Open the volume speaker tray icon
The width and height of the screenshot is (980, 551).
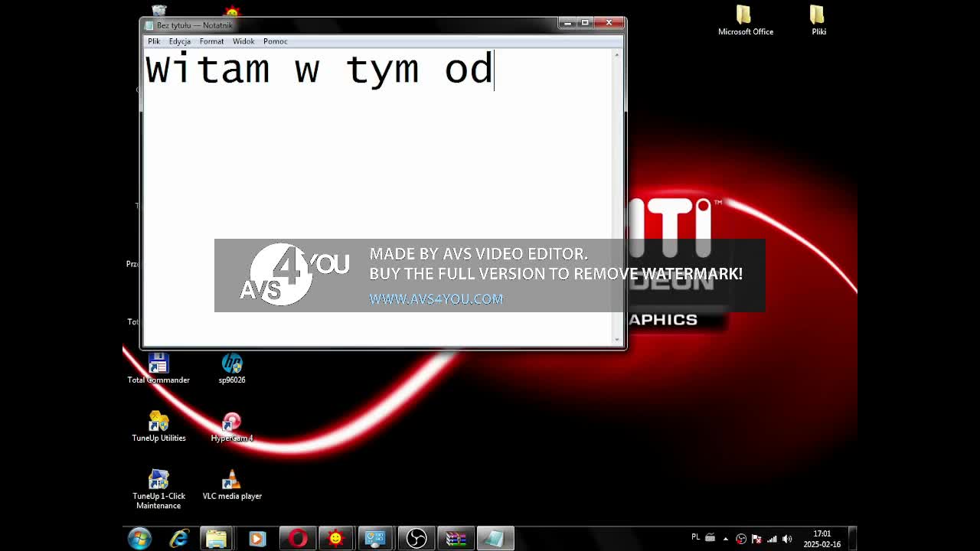[787, 539]
